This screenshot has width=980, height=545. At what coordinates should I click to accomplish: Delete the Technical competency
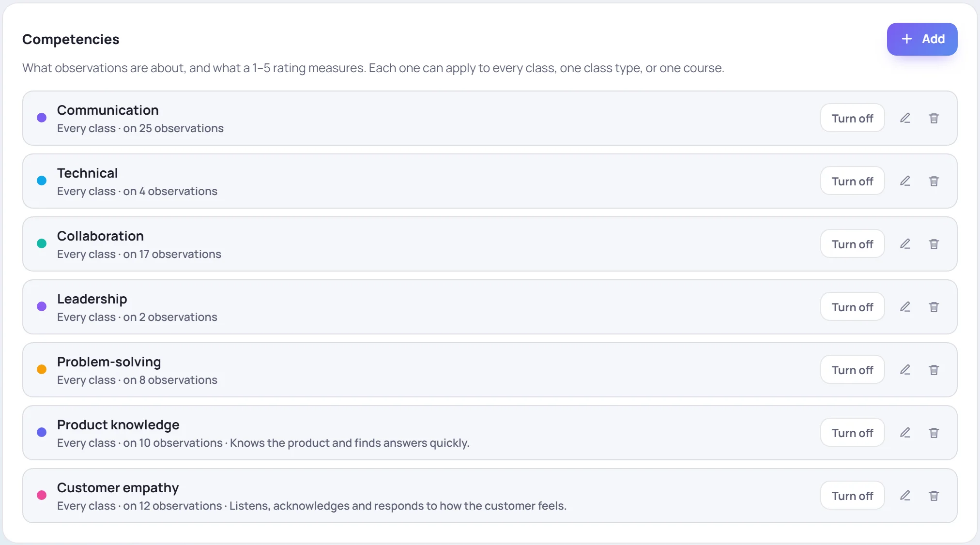[934, 181]
